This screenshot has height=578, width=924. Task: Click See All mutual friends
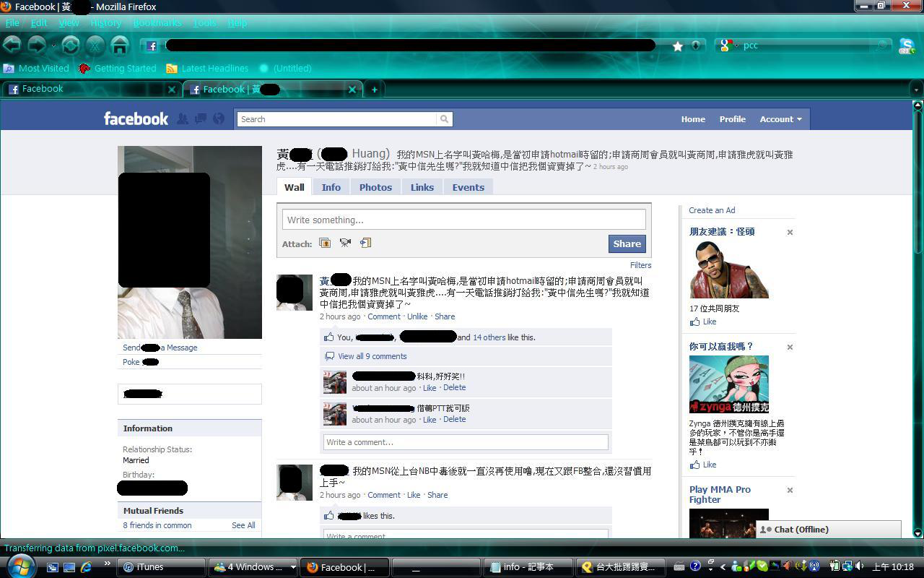tap(243, 525)
